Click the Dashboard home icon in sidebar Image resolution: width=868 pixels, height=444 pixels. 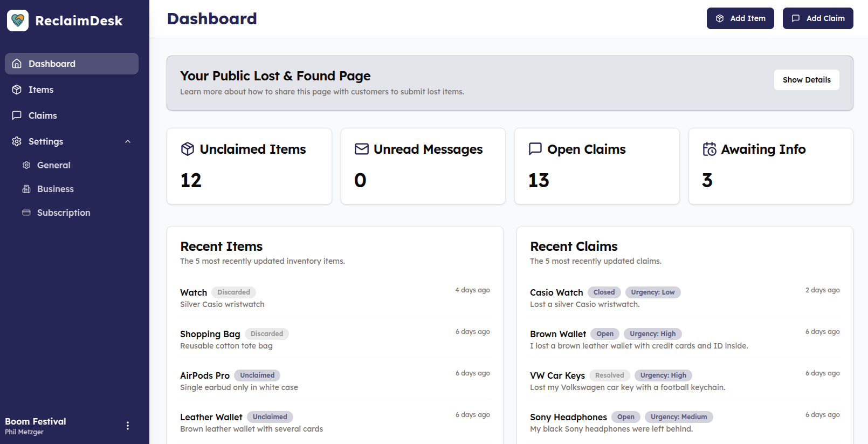click(x=17, y=64)
